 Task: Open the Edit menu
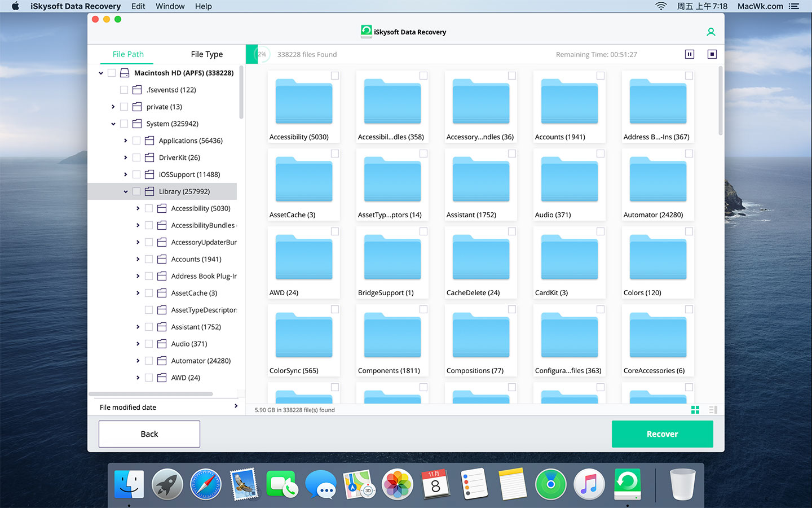click(x=138, y=6)
